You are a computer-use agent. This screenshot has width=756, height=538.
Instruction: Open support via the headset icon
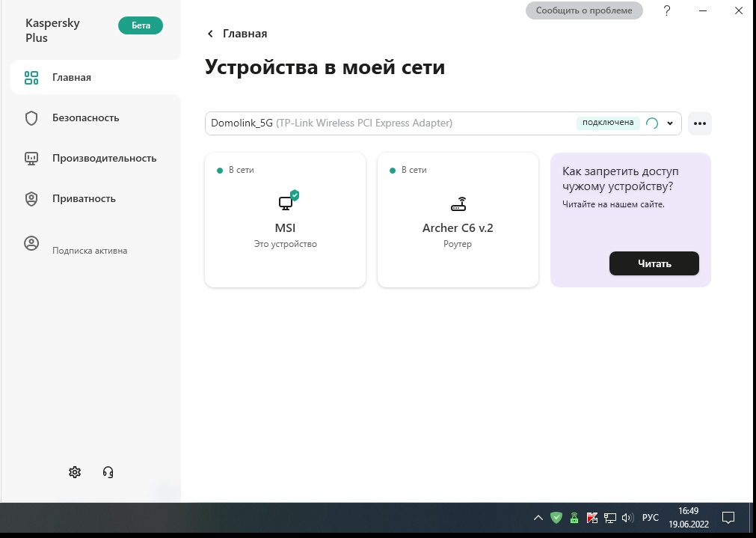coord(108,472)
